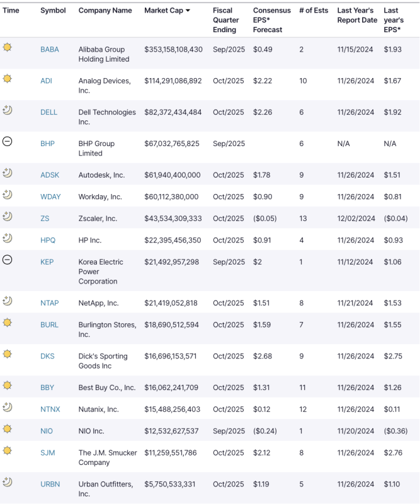Click the moon icon for Nutanix row
Image resolution: width=420 pixels, height=504 pixels.
coord(8,408)
